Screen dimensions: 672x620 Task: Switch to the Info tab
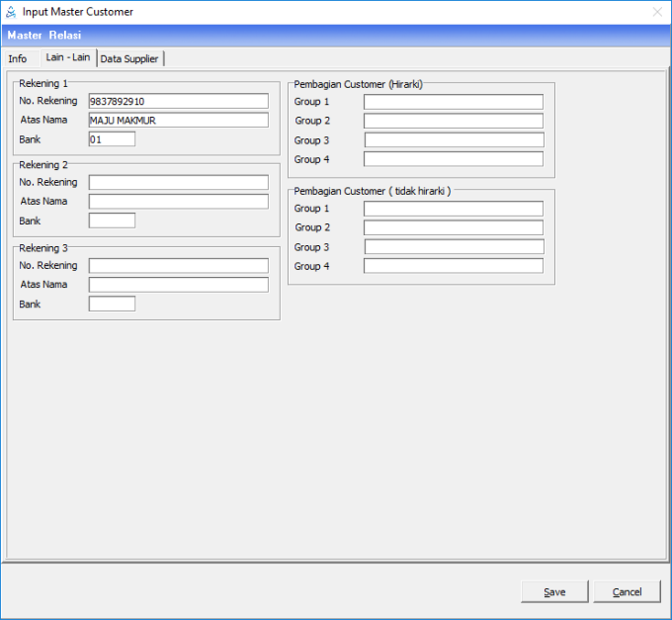point(18,58)
